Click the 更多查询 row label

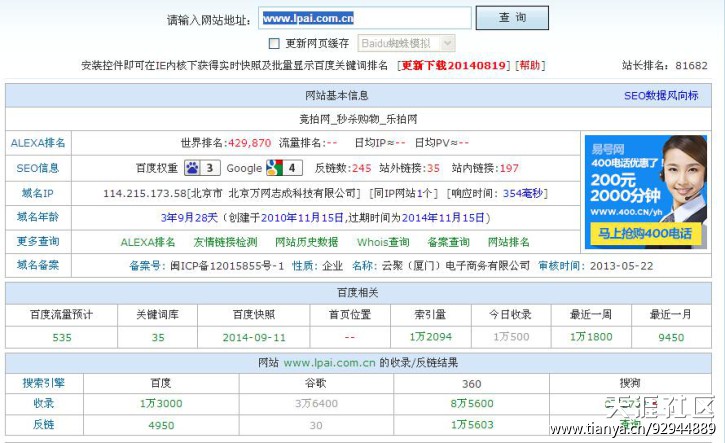click(38, 241)
